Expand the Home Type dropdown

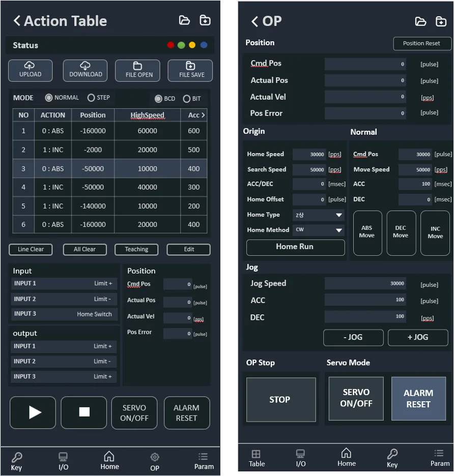319,215
